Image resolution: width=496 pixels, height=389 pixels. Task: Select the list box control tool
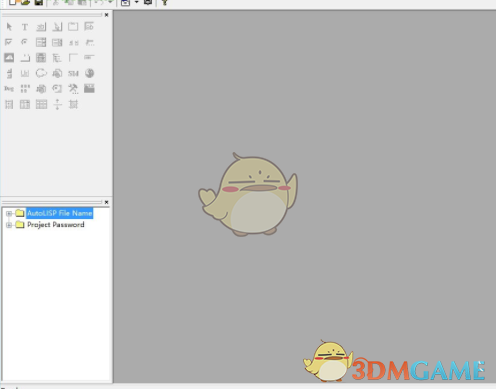coord(57,42)
